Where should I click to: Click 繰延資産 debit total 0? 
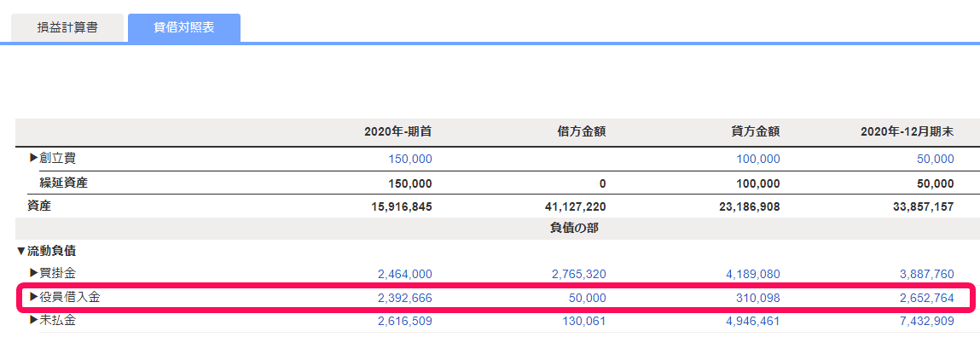click(602, 183)
